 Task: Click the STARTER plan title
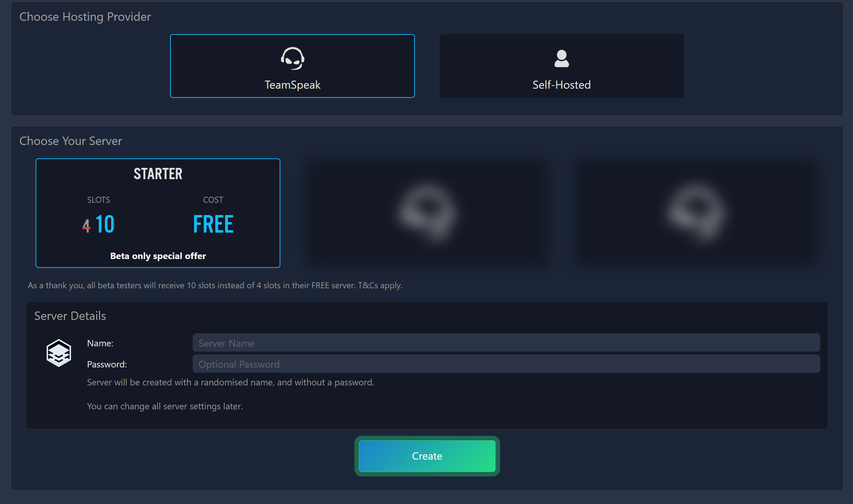click(x=158, y=174)
